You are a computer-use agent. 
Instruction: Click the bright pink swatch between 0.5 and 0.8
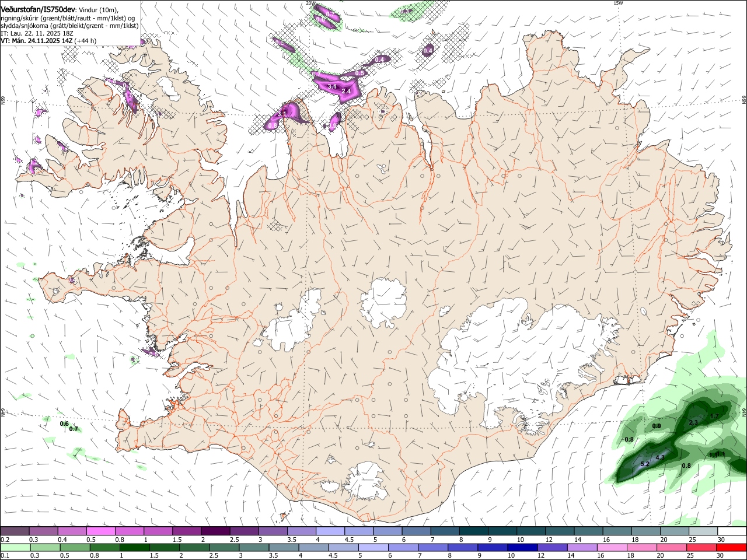click(x=100, y=531)
